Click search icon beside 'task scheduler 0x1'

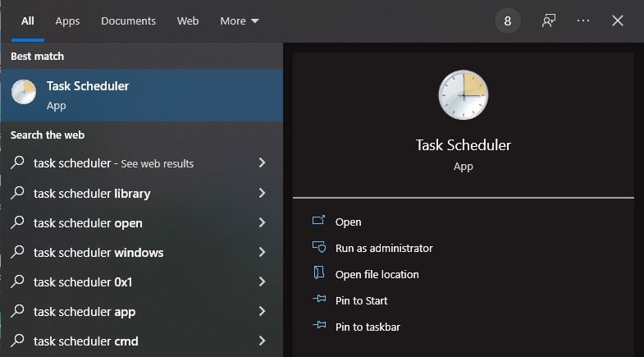(18, 281)
